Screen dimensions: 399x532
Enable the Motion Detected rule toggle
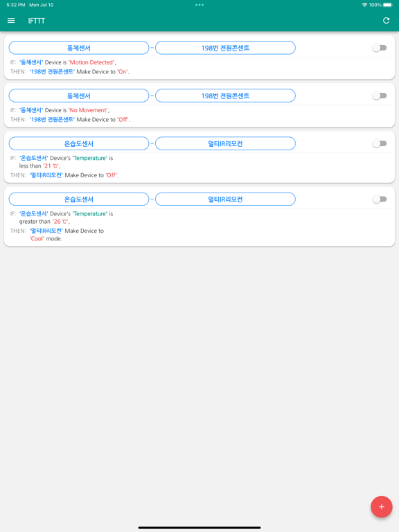380,48
